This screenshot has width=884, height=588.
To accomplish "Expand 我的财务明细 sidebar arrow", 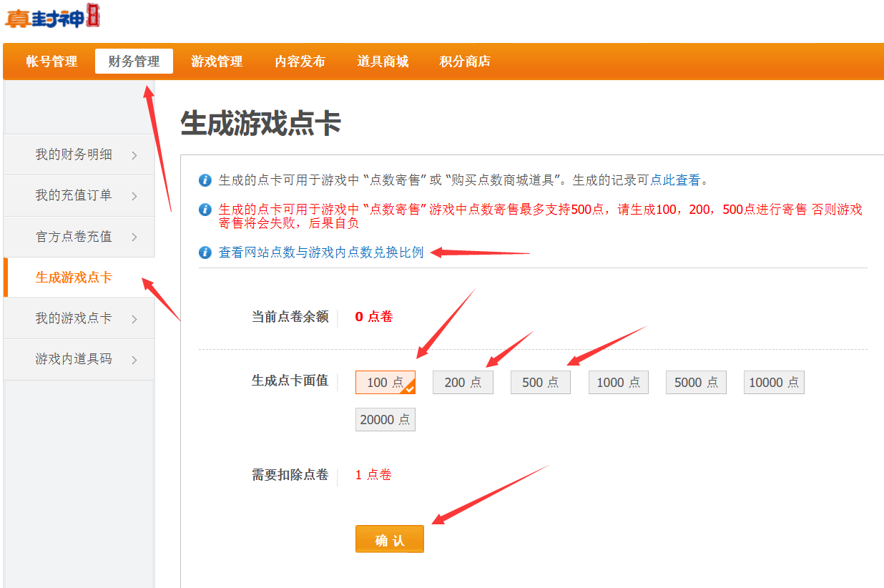I will pyautogui.click(x=134, y=155).
